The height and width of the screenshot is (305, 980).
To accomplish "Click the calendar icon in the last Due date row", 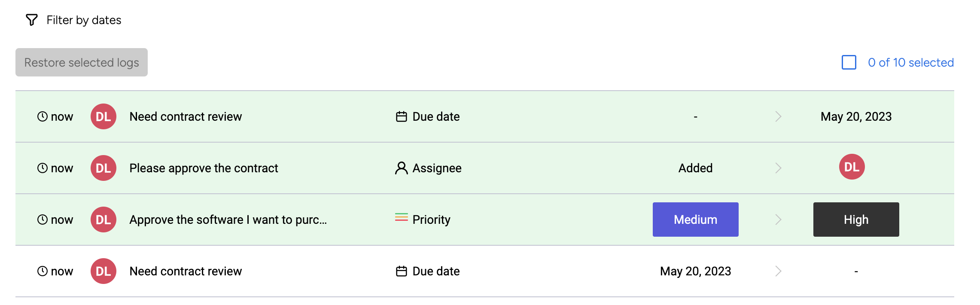I will (401, 271).
